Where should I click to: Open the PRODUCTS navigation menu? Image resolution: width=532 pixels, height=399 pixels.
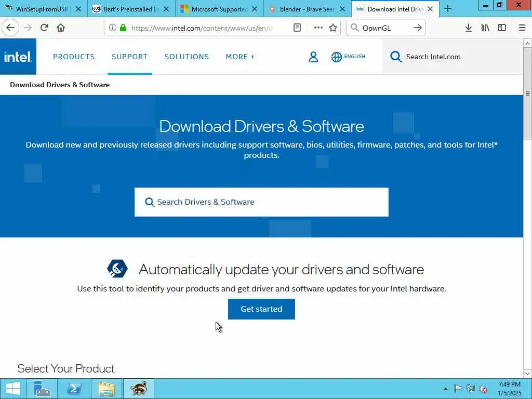74,57
